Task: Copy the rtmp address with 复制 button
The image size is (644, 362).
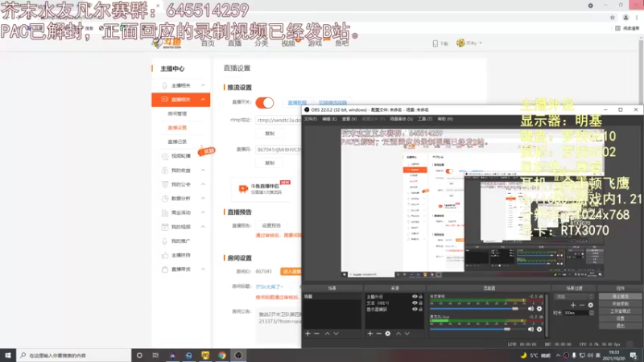Action: tap(270, 134)
